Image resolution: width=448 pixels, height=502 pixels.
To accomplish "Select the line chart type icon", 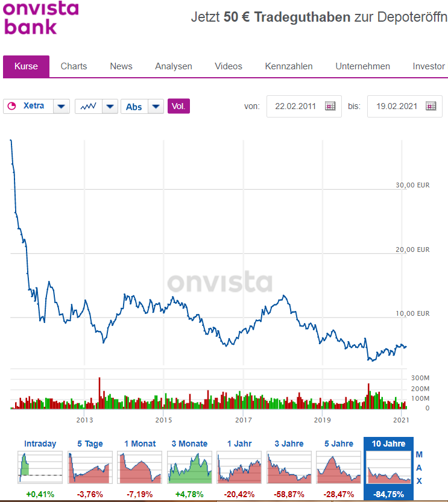I will 88,106.
